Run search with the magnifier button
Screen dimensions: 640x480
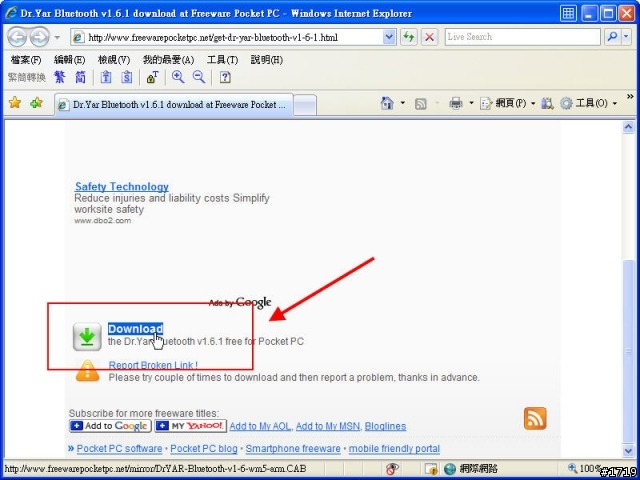pyautogui.click(x=612, y=37)
